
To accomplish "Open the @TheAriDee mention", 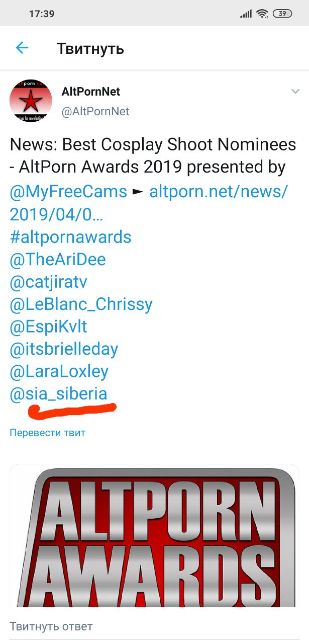I will (x=58, y=260).
